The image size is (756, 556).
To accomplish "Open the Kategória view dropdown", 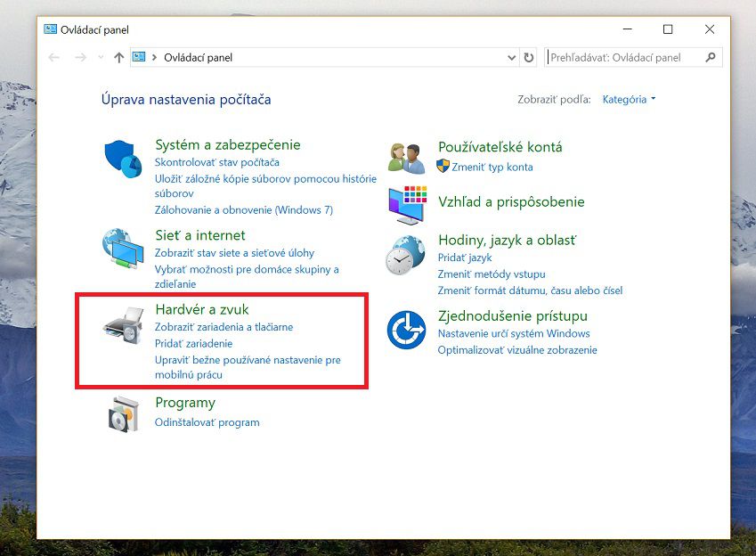I will click(x=630, y=100).
